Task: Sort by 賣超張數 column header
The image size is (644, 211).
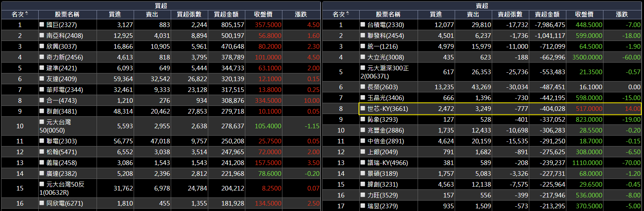Action: 510,14
